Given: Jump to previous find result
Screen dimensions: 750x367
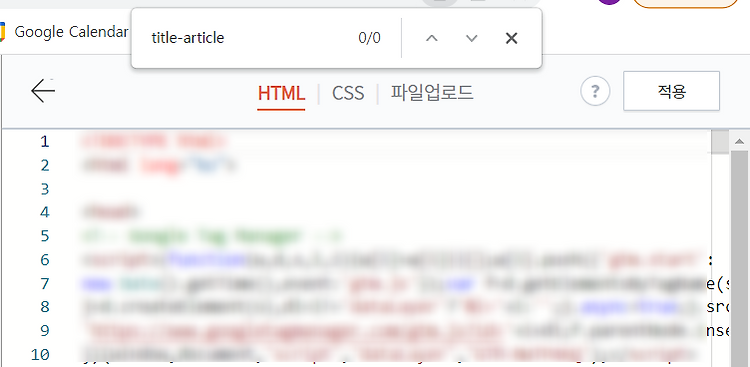Looking at the screenshot, I should [432, 38].
